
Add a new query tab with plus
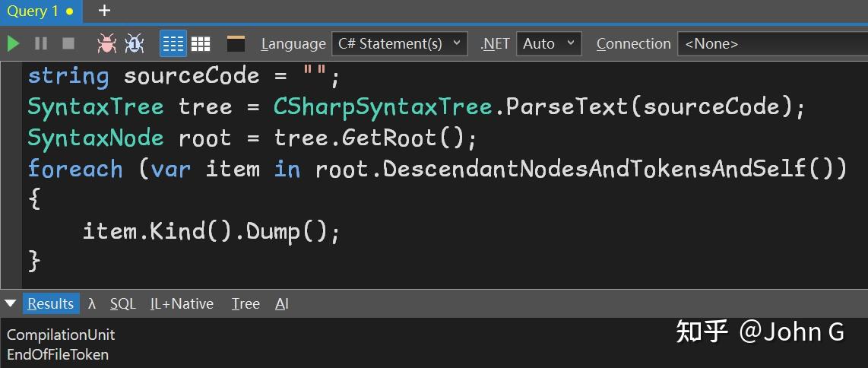pos(105,11)
